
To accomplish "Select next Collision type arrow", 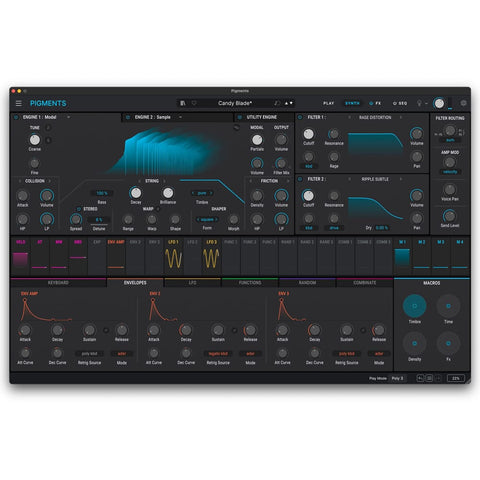I will coord(50,181).
